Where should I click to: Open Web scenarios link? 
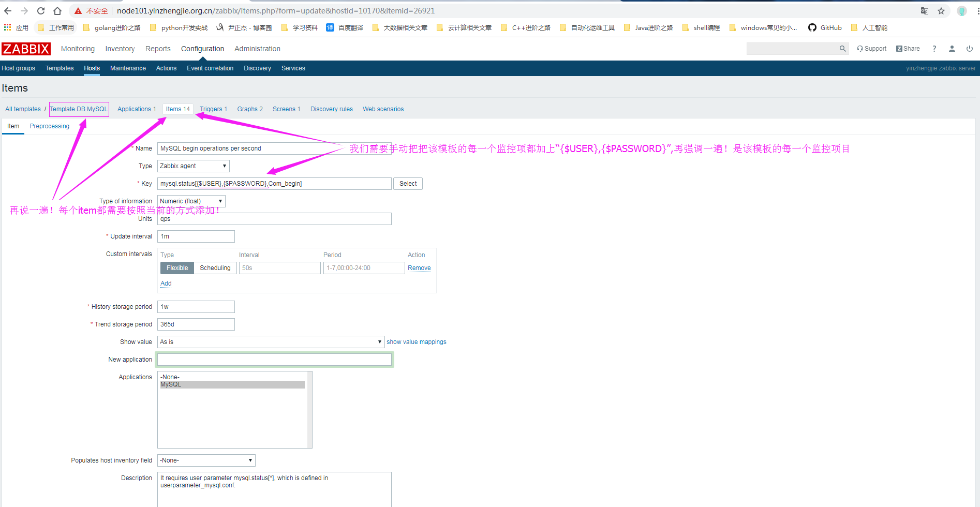pyautogui.click(x=383, y=109)
